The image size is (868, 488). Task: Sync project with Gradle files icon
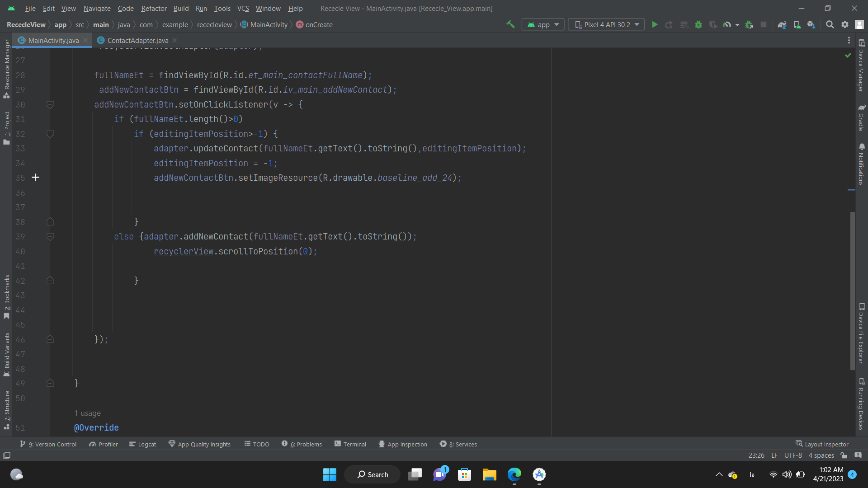click(782, 24)
